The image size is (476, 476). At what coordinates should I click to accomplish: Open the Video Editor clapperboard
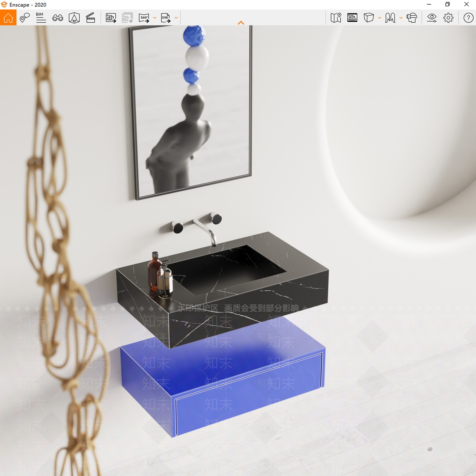tap(90, 18)
